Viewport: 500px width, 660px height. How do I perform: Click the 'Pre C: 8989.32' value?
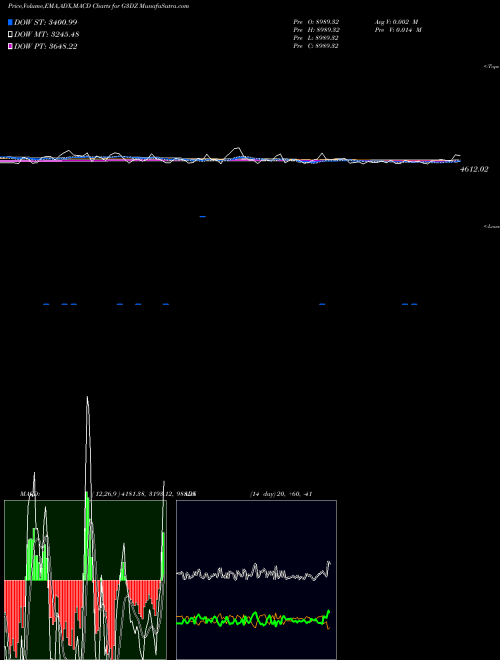click(x=316, y=46)
